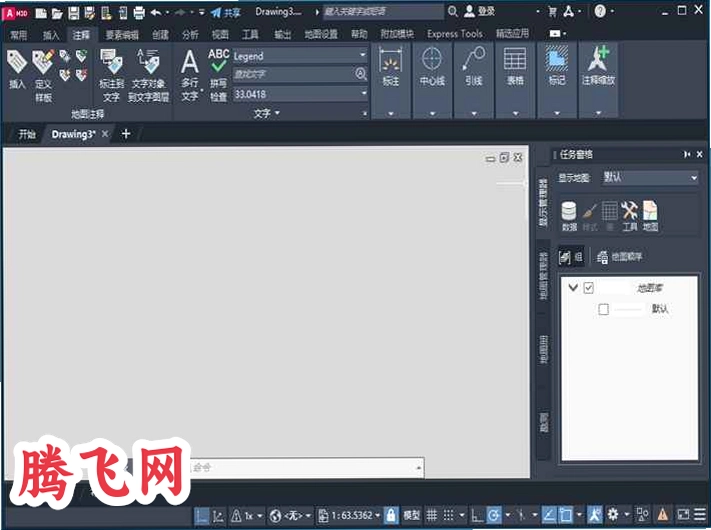Click the 标注 dimension tool
The width and height of the screenshot is (711, 530).
point(390,68)
